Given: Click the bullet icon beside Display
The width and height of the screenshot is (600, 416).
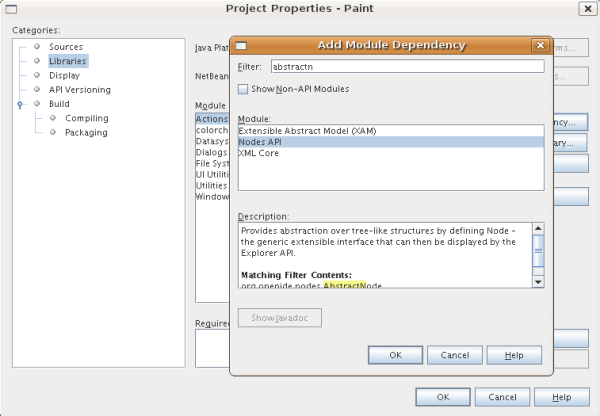Looking at the screenshot, I should 37,75.
